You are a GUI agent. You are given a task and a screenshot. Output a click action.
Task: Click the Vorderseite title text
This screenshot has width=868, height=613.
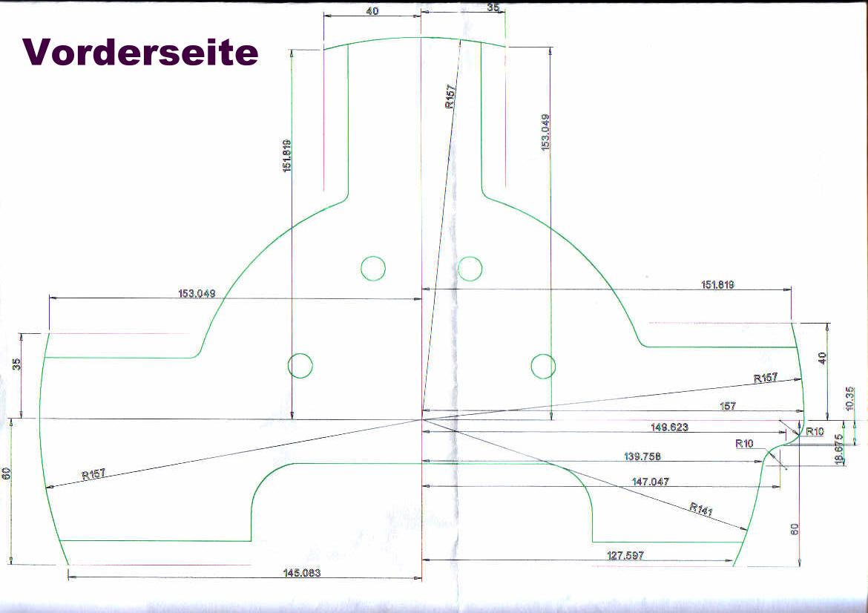pyautogui.click(x=141, y=52)
